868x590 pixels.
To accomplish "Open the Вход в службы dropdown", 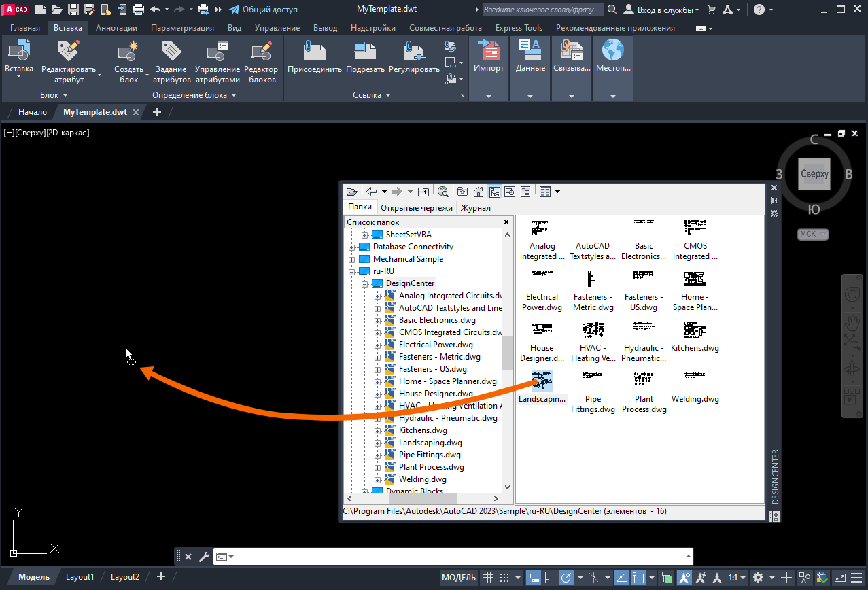I will coord(662,10).
